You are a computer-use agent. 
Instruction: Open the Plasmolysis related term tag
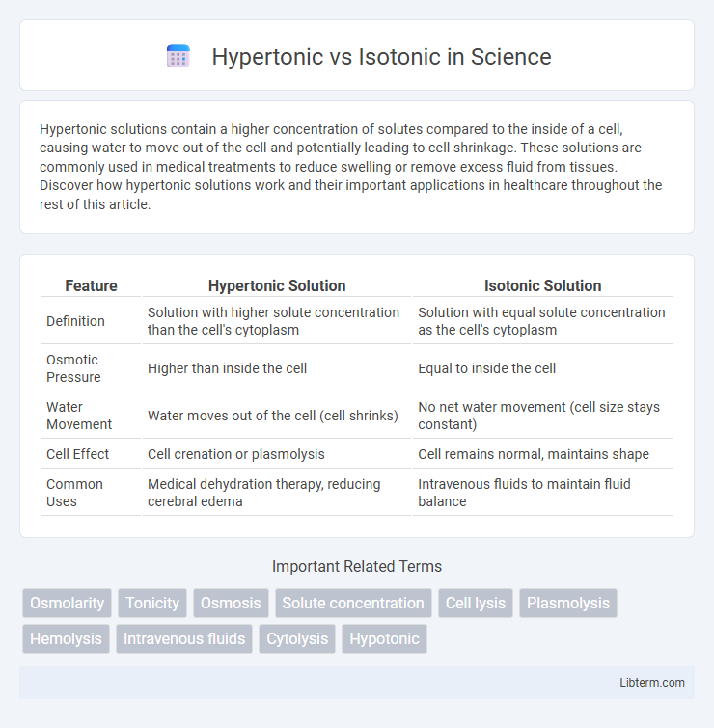[x=568, y=603]
